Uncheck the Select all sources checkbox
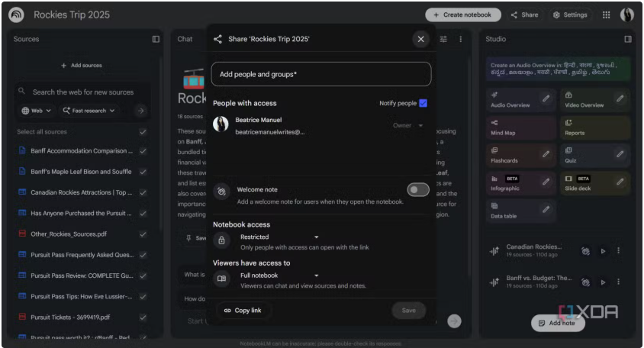Image resolution: width=644 pixels, height=348 pixels. tap(143, 132)
